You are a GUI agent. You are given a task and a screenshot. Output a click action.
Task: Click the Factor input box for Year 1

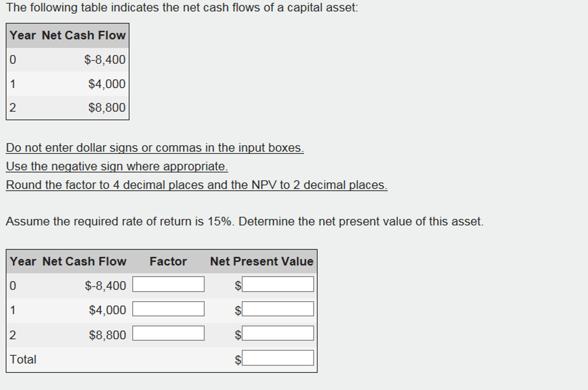168,309
